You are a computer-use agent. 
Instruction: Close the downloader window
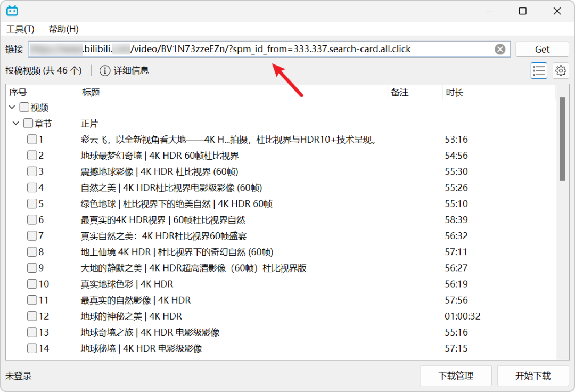click(557, 11)
